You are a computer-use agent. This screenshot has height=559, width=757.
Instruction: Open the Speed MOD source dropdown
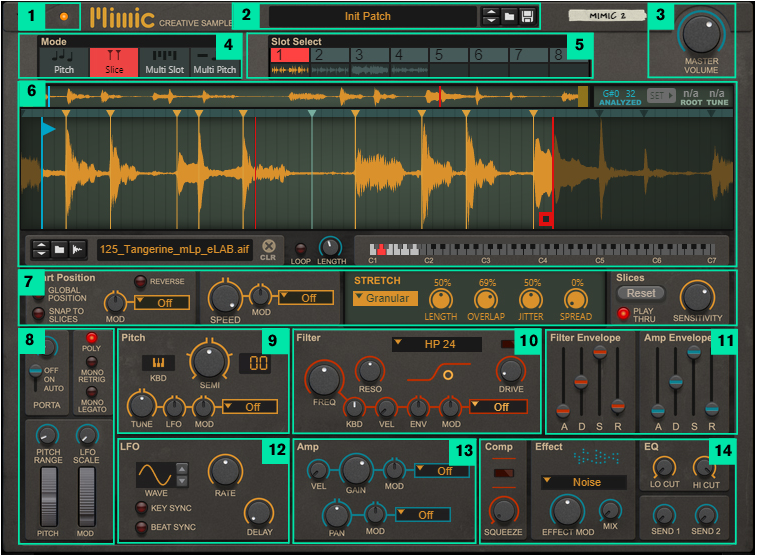[306, 298]
